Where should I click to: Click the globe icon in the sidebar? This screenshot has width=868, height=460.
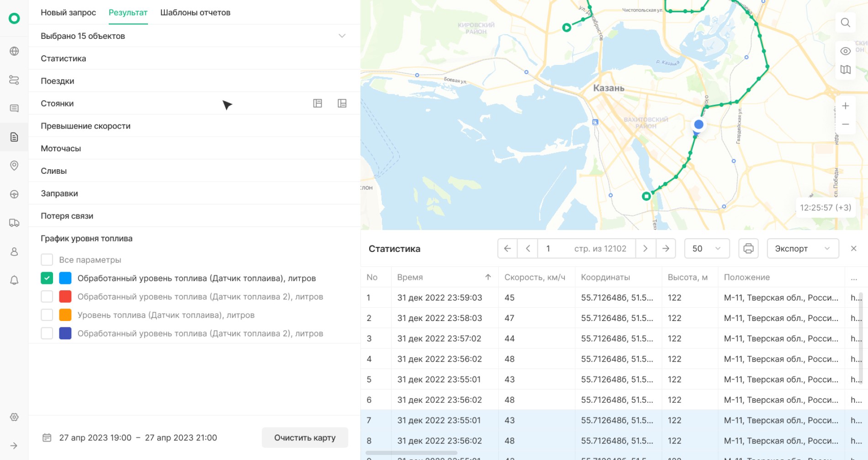[14, 51]
